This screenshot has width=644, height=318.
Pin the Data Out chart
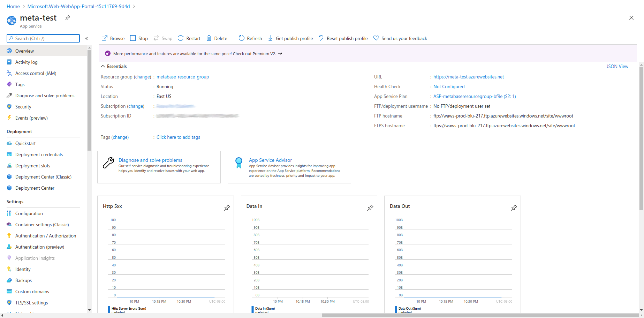coord(514,208)
